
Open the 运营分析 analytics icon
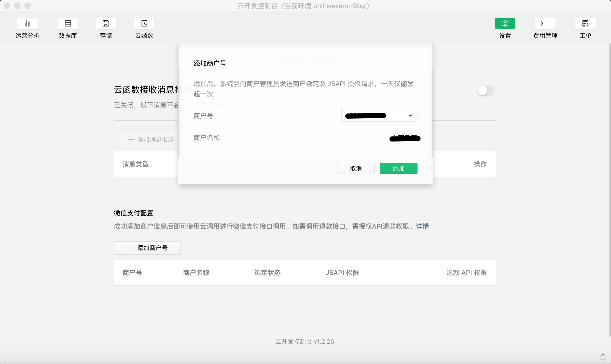27,24
